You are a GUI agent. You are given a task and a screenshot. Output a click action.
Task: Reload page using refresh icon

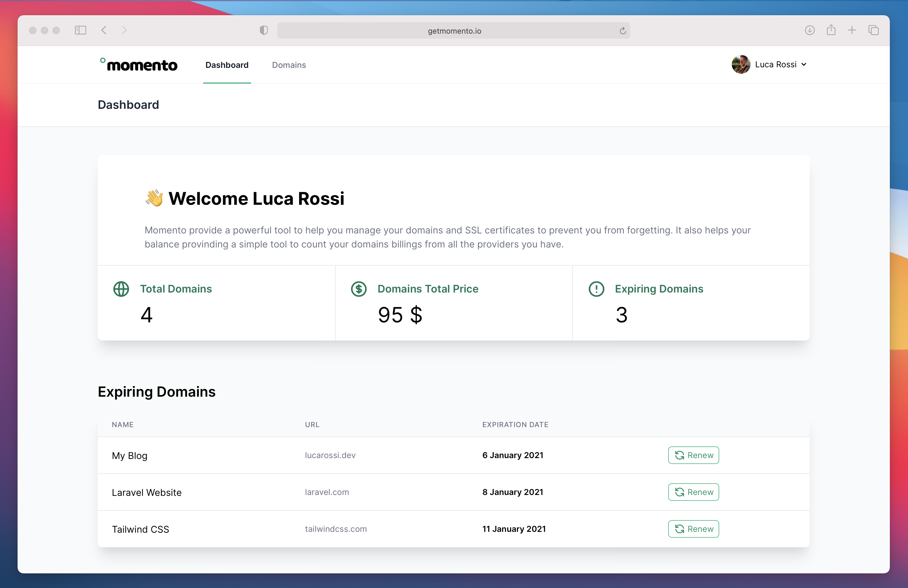click(623, 31)
